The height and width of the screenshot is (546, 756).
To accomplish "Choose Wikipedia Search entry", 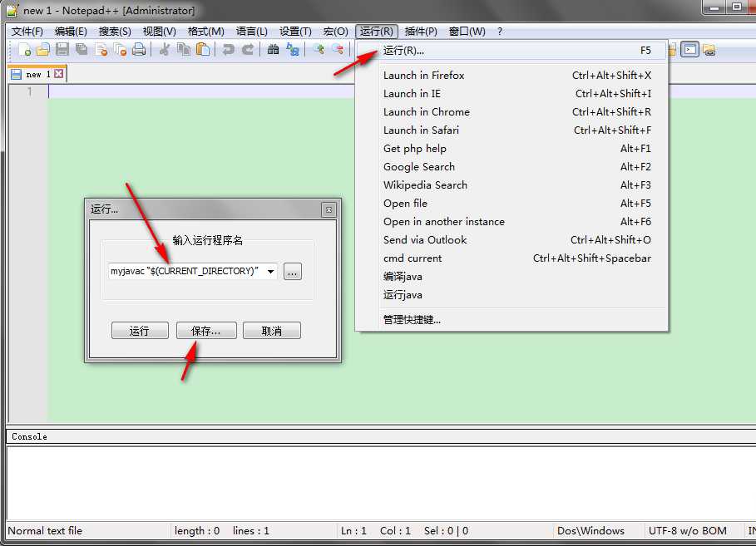I will 512,185.
